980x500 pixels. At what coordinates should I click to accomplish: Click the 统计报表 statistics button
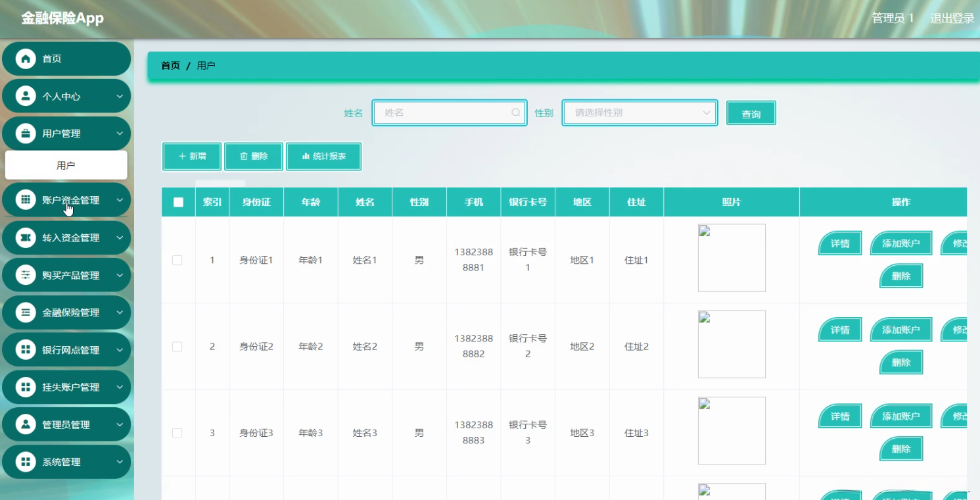coord(324,157)
